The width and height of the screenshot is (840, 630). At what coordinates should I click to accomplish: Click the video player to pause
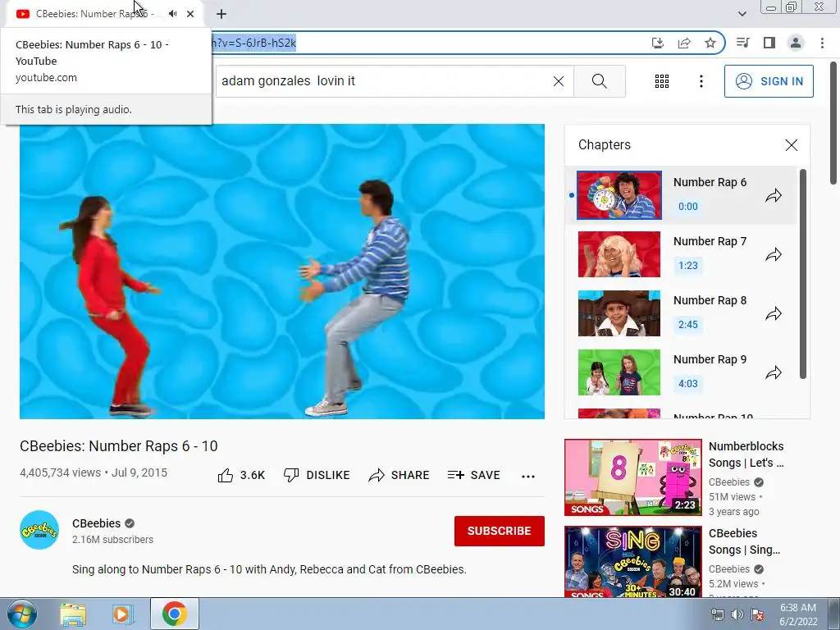282,272
